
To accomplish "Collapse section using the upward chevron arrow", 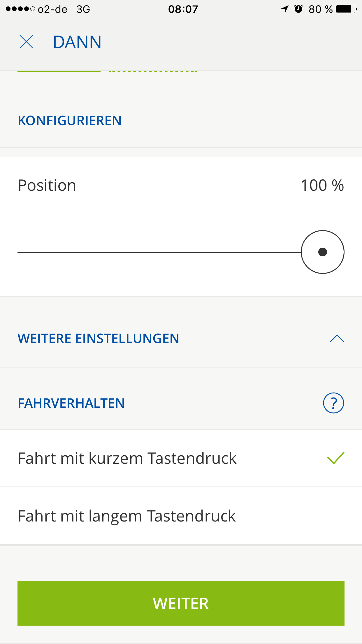I will pyautogui.click(x=337, y=339).
